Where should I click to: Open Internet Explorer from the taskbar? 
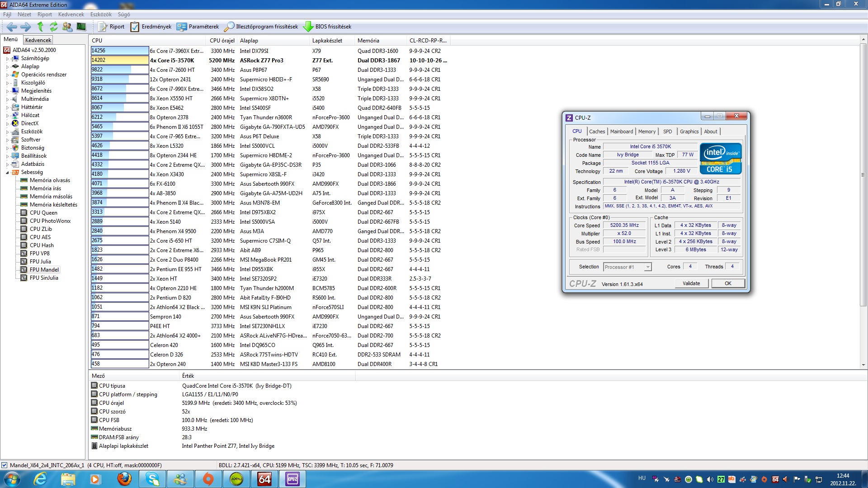click(x=40, y=479)
